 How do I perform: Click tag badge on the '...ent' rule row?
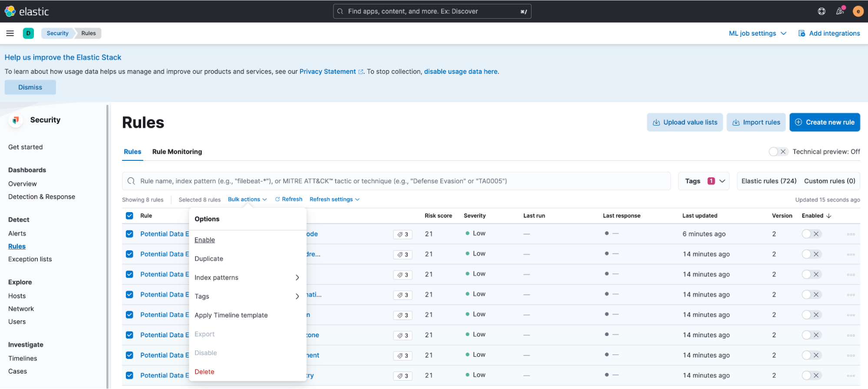pyautogui.click(x=403, y=356)
